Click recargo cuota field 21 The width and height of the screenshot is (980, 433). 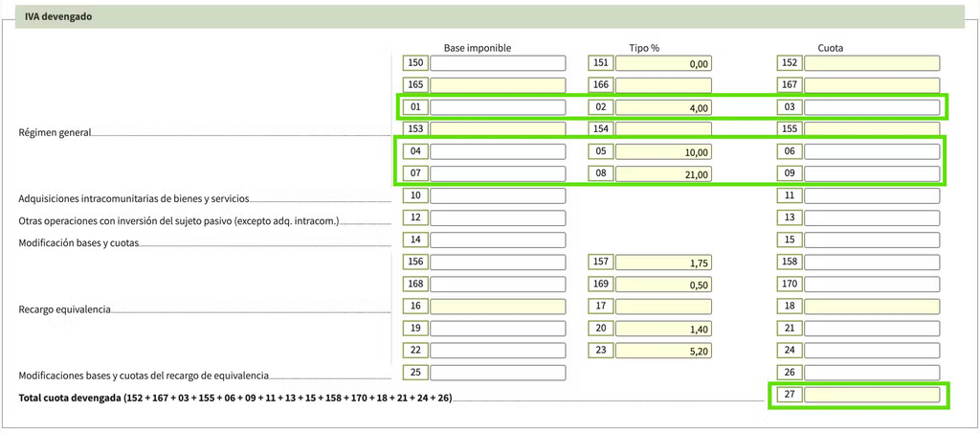point(872,328)
